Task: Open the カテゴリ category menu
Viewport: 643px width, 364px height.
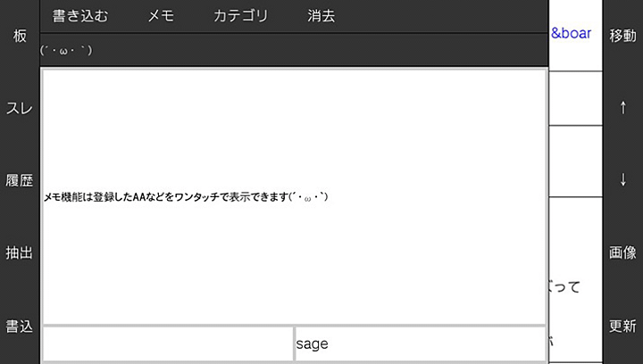Action: click(x=240, y=16)
